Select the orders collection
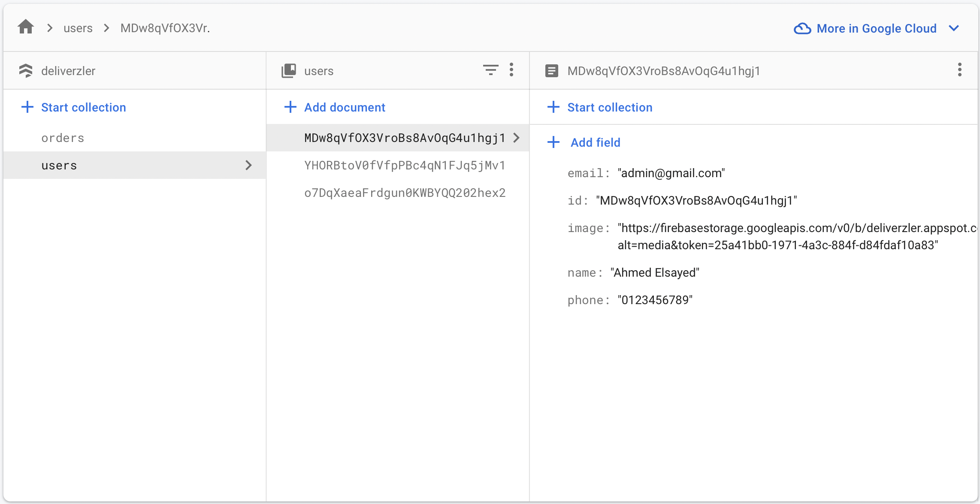 tap(63, 138)
